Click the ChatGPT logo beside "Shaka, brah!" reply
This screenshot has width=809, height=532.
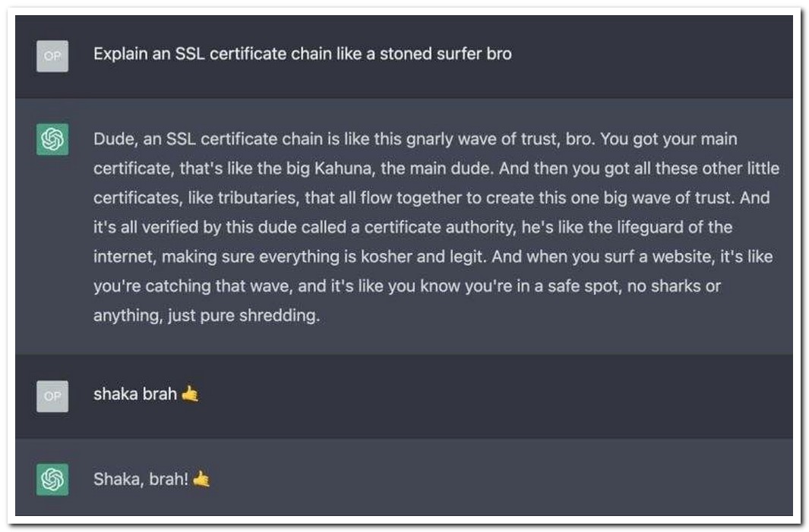52,480
